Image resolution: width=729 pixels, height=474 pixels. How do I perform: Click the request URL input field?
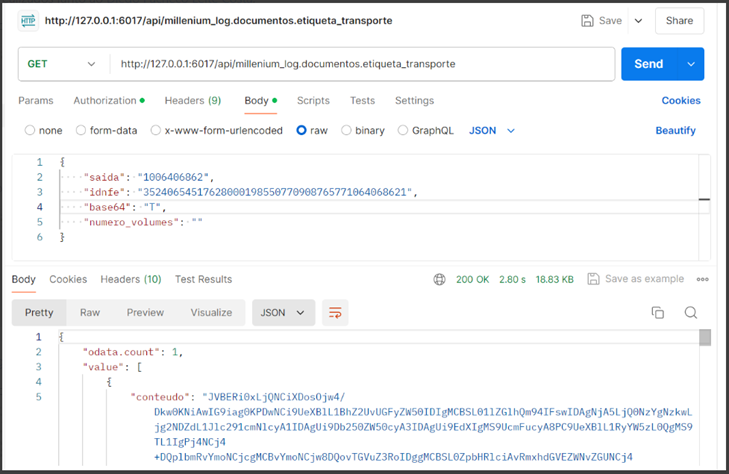(360, 64)
